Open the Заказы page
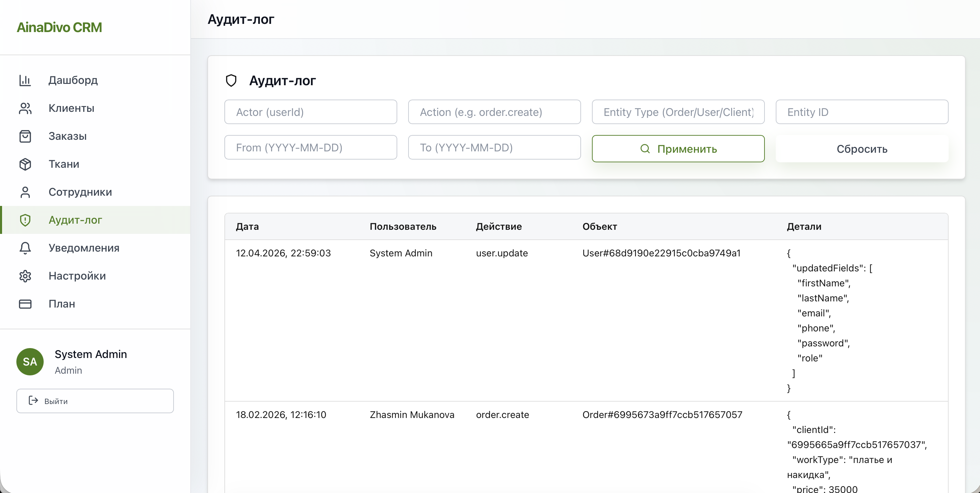 point(95,136)
